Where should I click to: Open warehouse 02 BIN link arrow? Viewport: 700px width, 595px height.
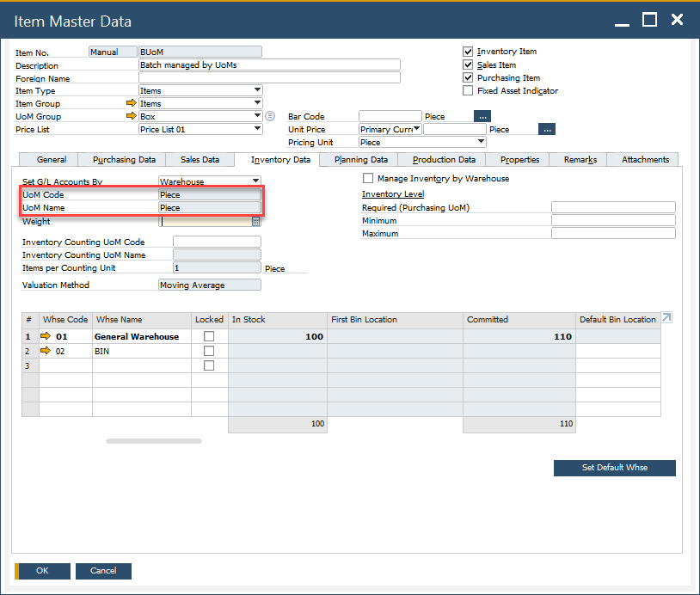(x=46, y=352)
